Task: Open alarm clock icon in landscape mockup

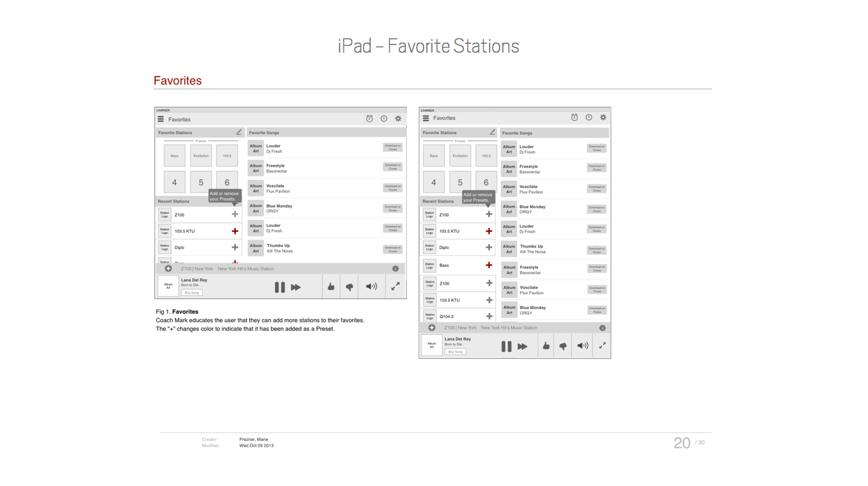Action: click(x=370, y=119)
